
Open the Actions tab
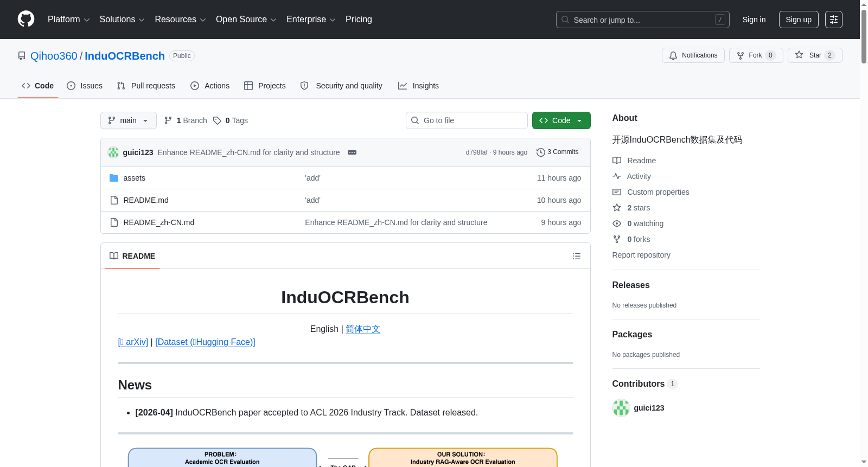pos(210,86)
